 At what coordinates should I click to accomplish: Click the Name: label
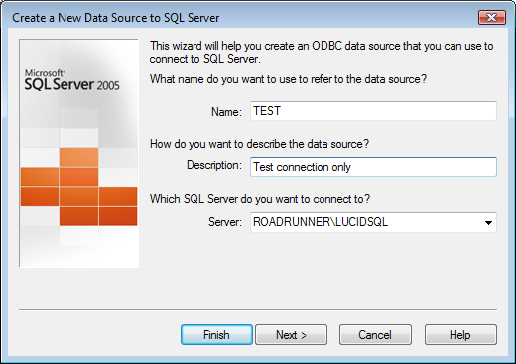[226, 112]
